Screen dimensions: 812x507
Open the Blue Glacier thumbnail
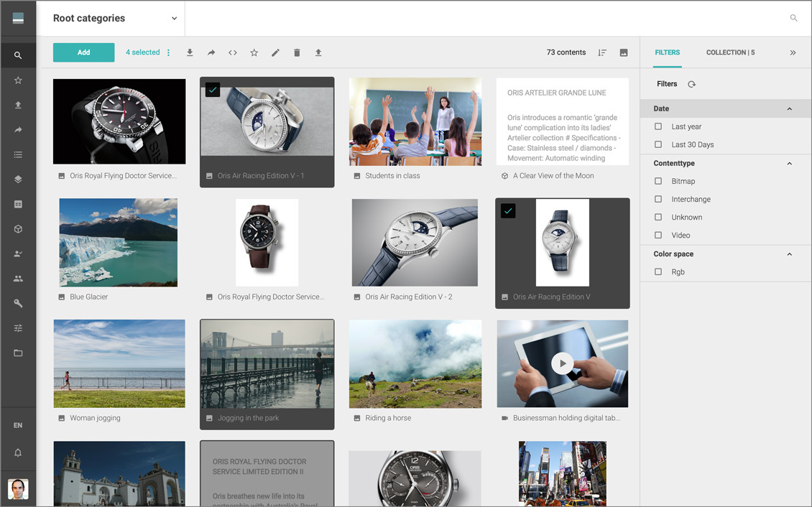[119, 242]
